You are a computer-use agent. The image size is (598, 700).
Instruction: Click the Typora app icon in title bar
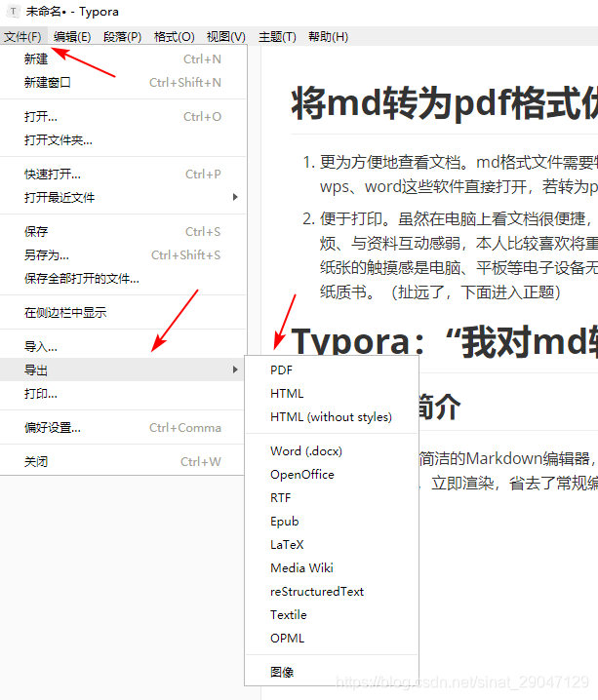(x=14, y=12)
